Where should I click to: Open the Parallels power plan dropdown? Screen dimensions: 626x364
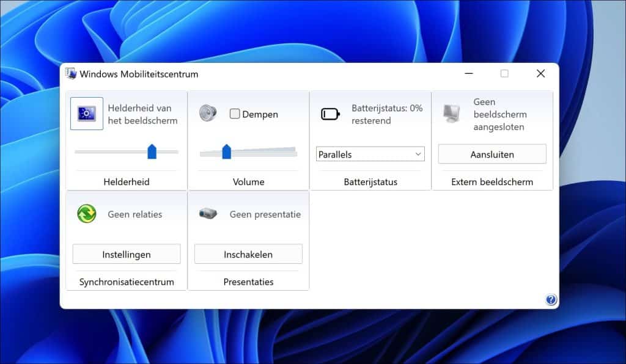[370, 155]
